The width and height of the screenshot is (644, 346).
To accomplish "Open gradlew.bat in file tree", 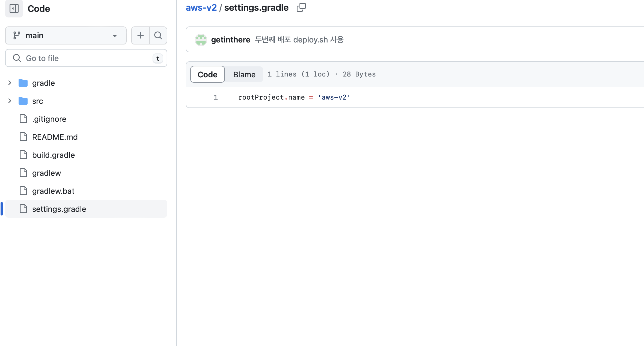I will (x=53, y=191).
